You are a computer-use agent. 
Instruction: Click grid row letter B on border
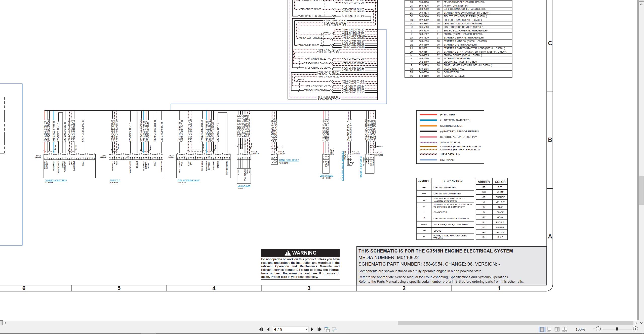tap(550, 140)
